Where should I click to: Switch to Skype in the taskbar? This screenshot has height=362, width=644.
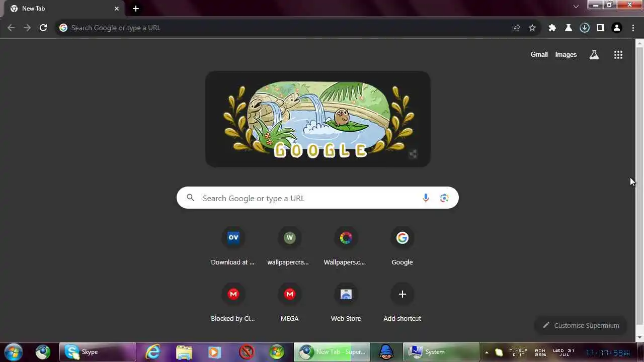(98, 352)
